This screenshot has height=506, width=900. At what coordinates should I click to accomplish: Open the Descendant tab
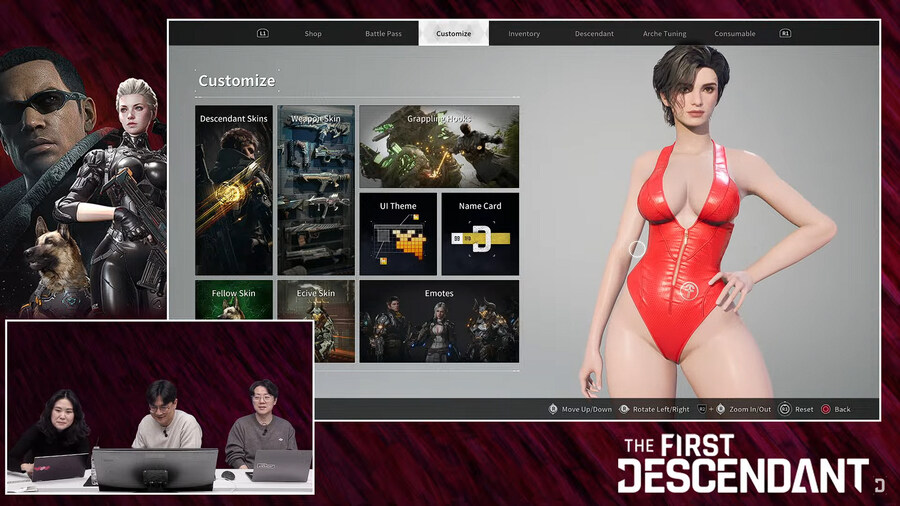point(594,34)
